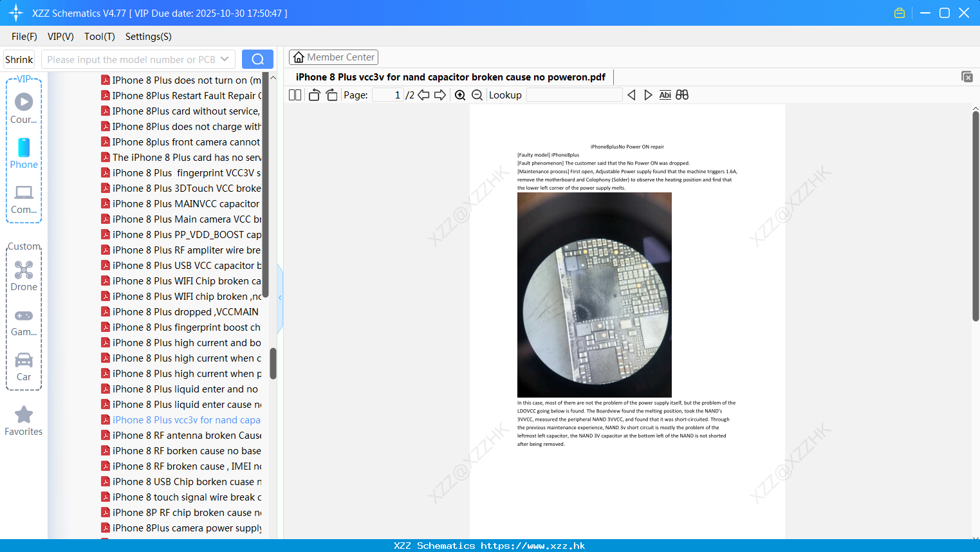The image size is (980, 552).
Task: Click the yellow shop icon in title bar
Action: point(900,13)
